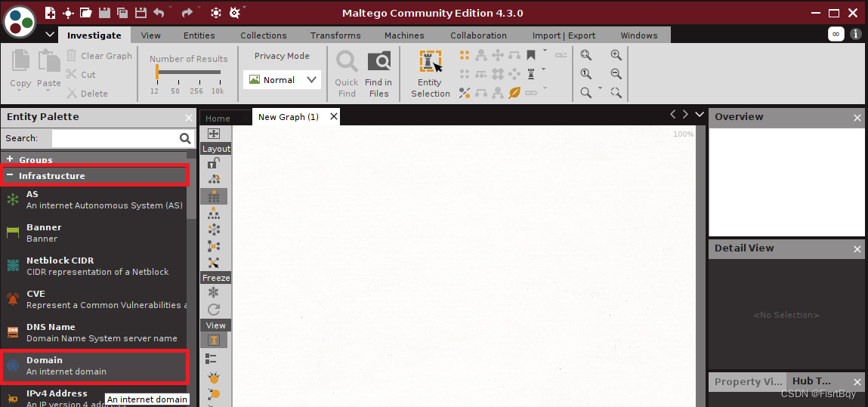
Task: Switch to the Home graph tab
Action: click(x=218, y=118)
